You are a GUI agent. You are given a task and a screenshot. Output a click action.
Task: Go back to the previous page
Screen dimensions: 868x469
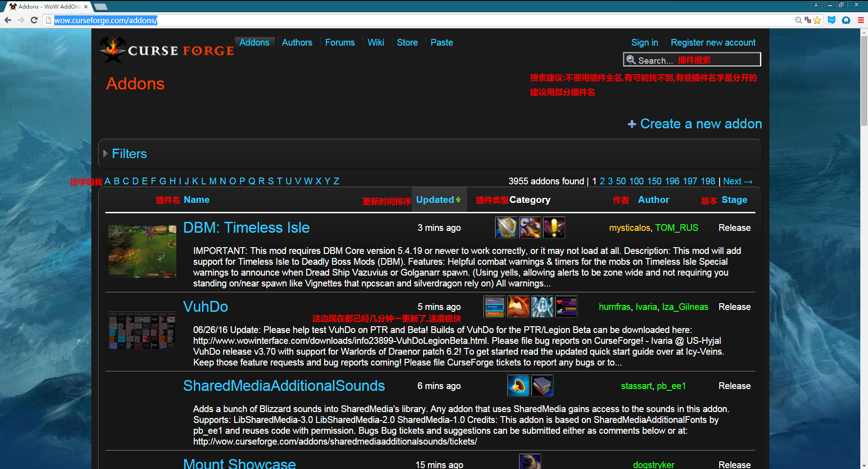[x=8, y=20]
